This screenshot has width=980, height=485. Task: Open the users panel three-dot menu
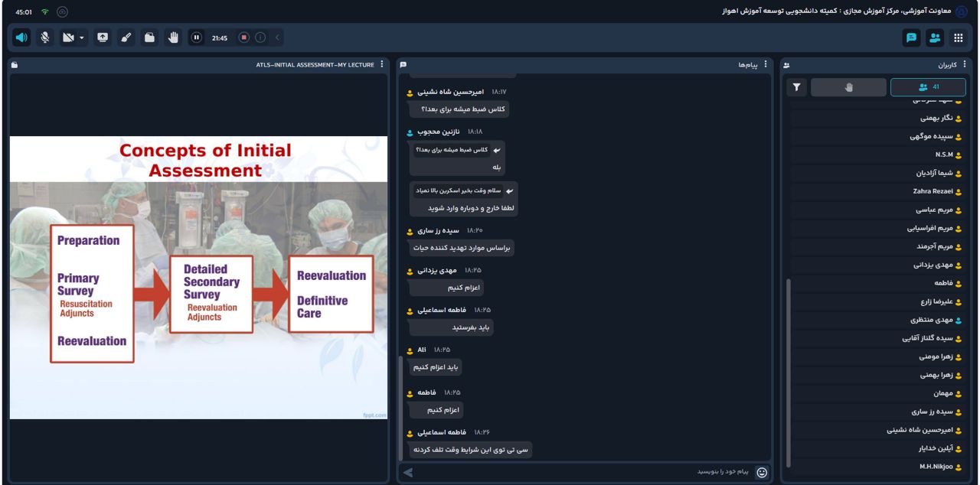965,65
